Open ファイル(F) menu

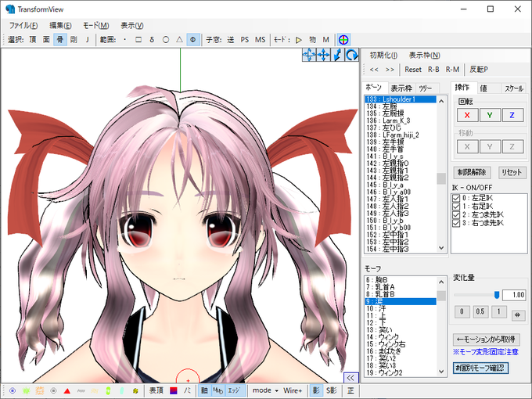tap(23, 26)
